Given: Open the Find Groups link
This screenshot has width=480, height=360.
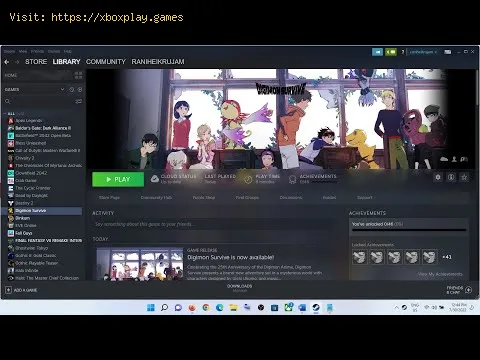Looking at the screenshot, I should (247, 198).
